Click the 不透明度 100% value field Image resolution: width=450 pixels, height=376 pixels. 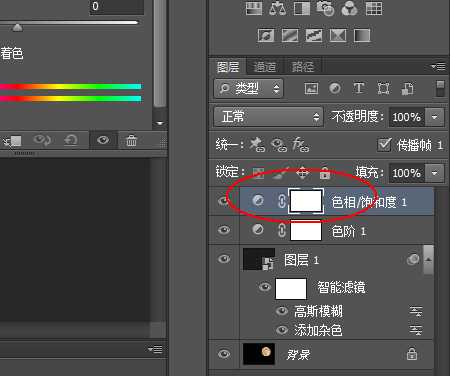[x=407, y=117]
